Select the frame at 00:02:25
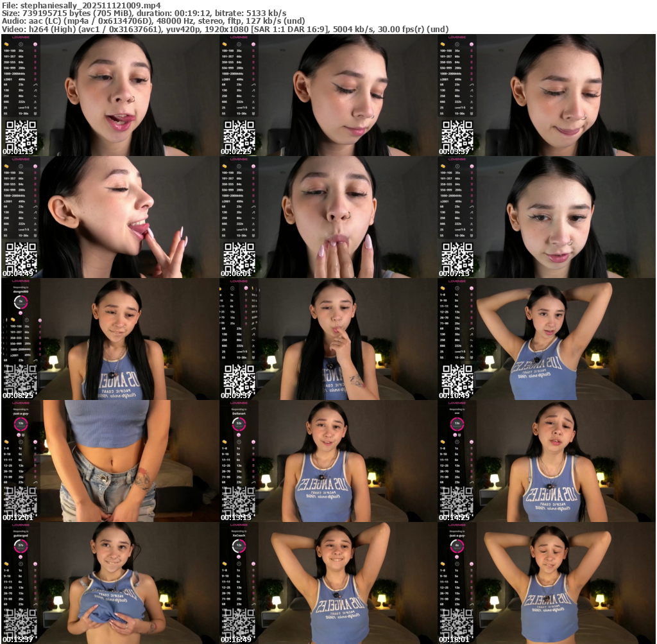657x644 pixels. tap(328, 95)
